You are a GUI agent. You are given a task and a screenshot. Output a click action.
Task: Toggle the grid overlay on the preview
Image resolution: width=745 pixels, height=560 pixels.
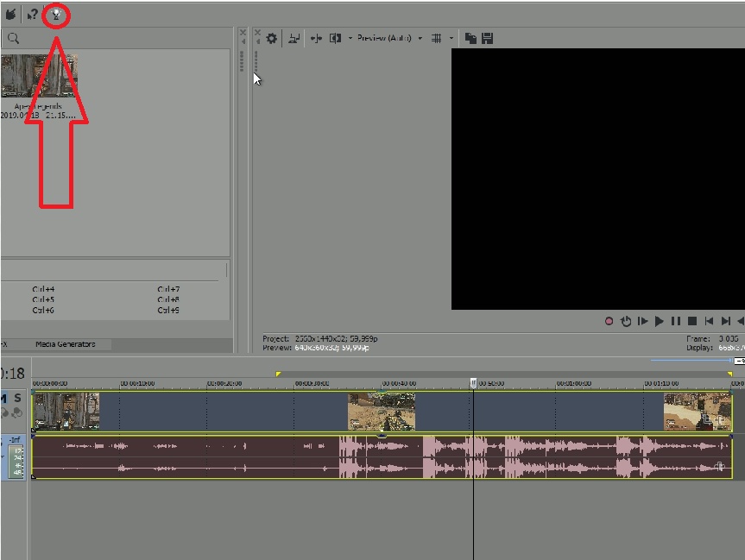pyautogui.click(x=438, y=37)
